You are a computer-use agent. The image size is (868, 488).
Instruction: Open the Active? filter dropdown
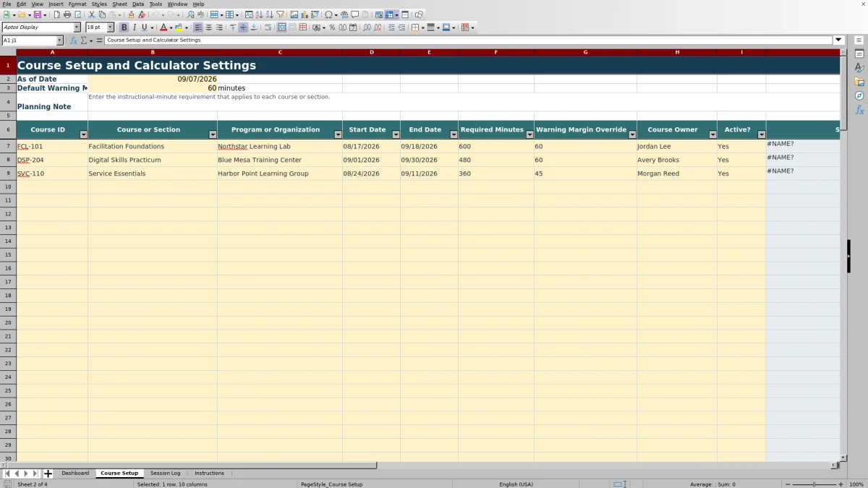[762, 134]
